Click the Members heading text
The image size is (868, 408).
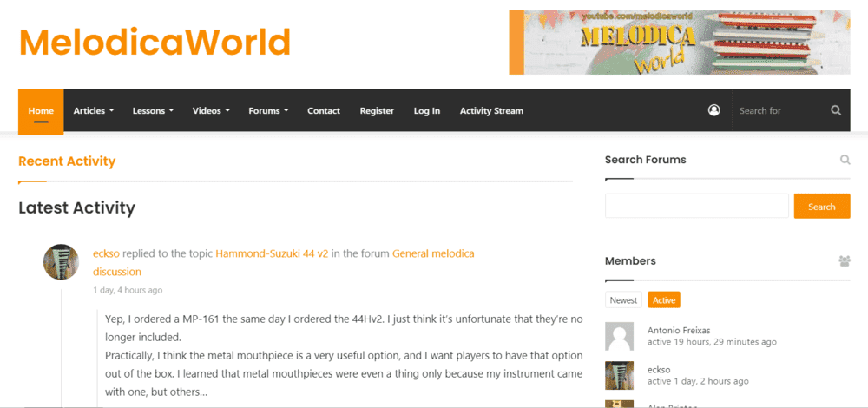(630, 260)
